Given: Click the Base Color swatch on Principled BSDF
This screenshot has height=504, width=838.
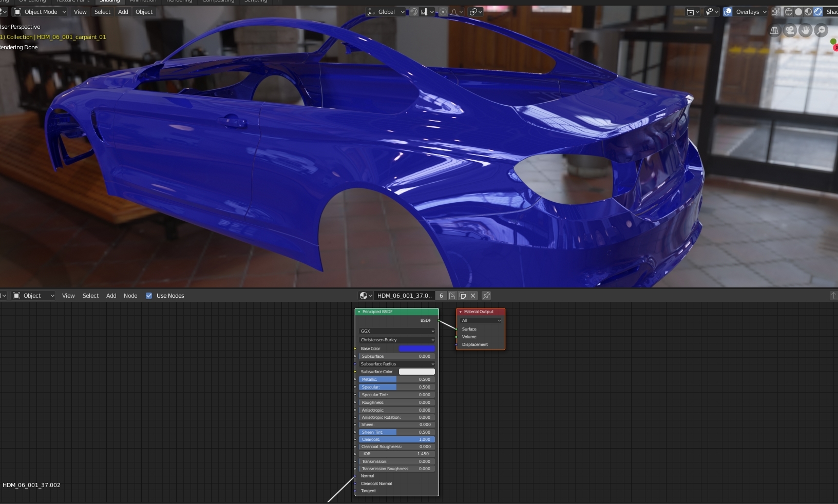Looking at the screenshot, I should pos(418,348).
